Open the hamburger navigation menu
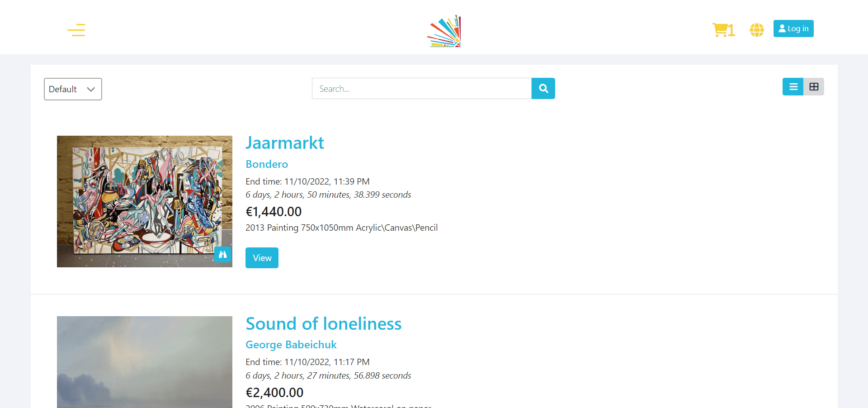868x408 pixels. click(x=76, y=30)
